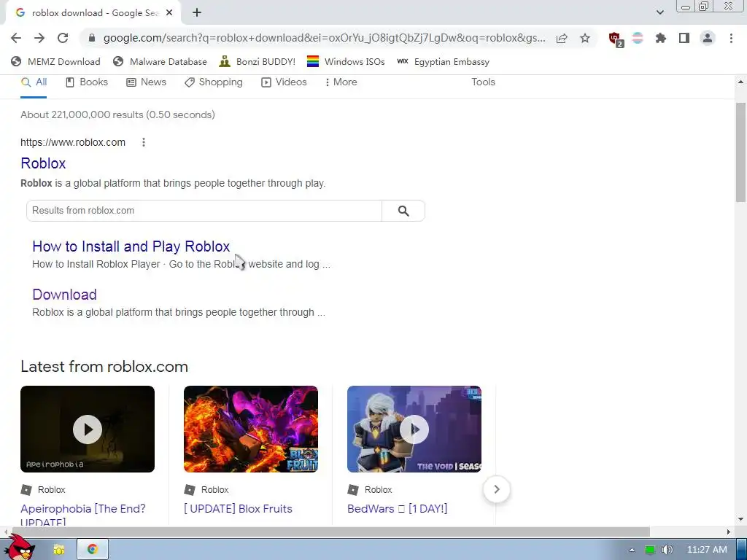Open Chrome's three-dot menu
Screen dimensions: 747x560
(x=731, y=38)
